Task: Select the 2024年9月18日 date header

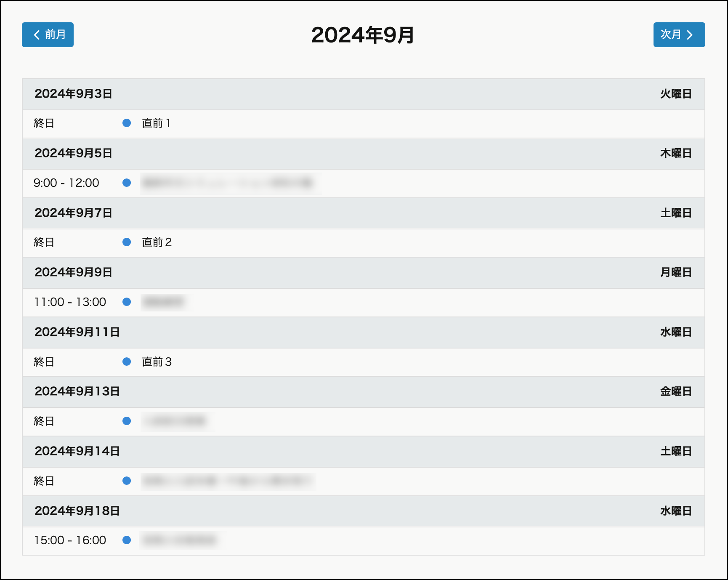Action: coord(77,511)
